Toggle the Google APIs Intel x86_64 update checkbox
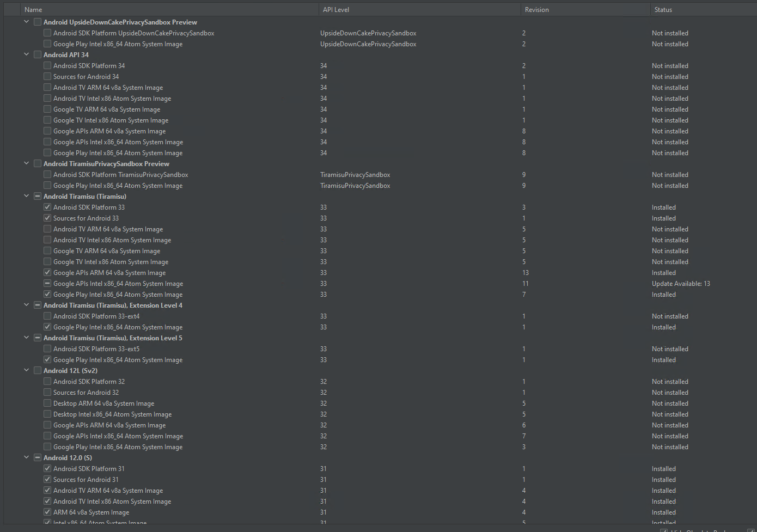Viewport: 757px width, 532px height. [47, 283]
